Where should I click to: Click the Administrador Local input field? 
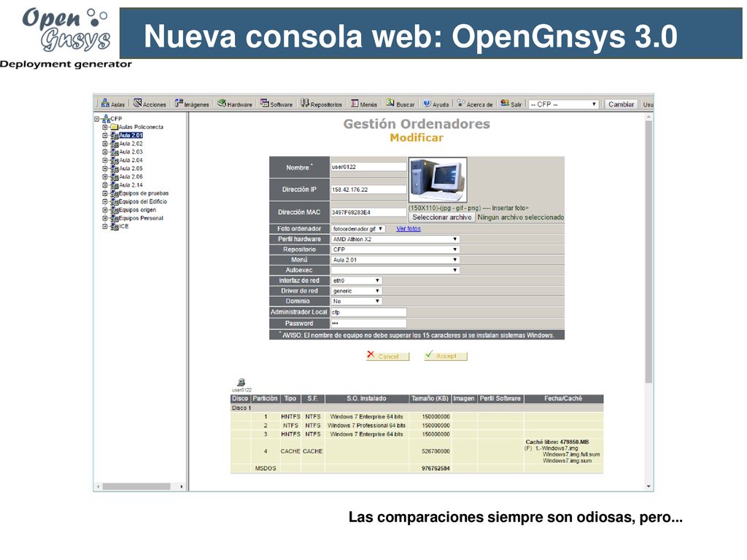(x=368, y=312)
